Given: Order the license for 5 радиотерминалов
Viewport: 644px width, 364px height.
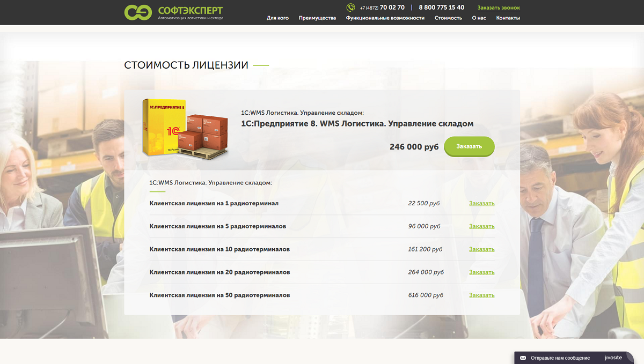Looking at the screenshot, I should point(481,227).
